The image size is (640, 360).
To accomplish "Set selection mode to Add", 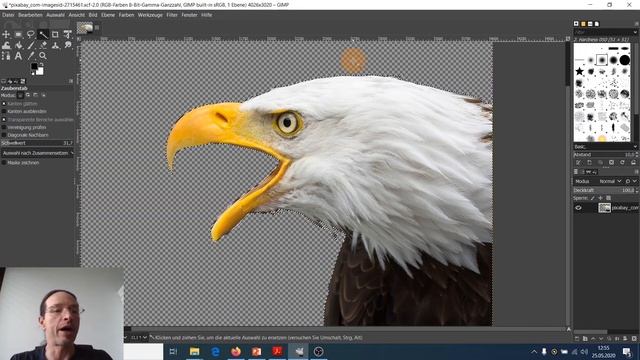I will pyautogui.click(x=28, y=95).
